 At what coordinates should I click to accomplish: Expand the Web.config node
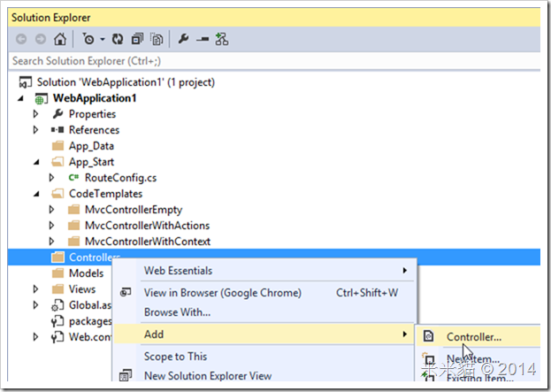(35, 337)
